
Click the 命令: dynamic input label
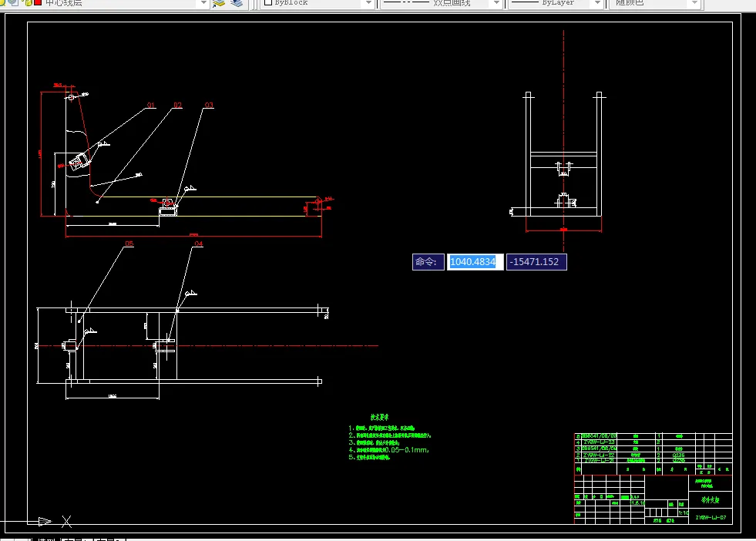428,262
